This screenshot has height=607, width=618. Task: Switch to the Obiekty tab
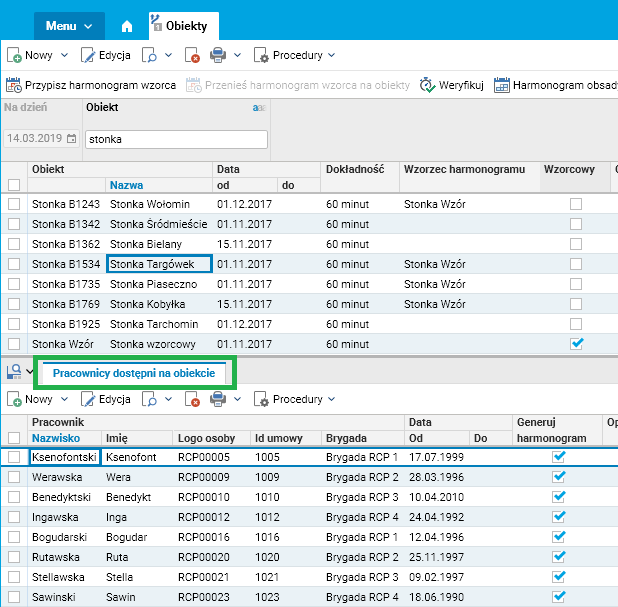(x=185, y=26)
